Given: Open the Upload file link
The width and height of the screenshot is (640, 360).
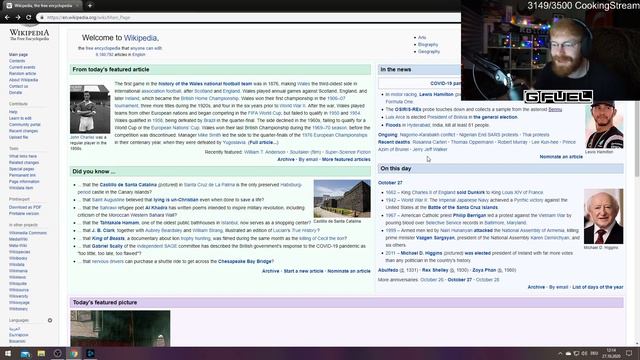Looking at the screenshot, I should (x=19, y=137).
